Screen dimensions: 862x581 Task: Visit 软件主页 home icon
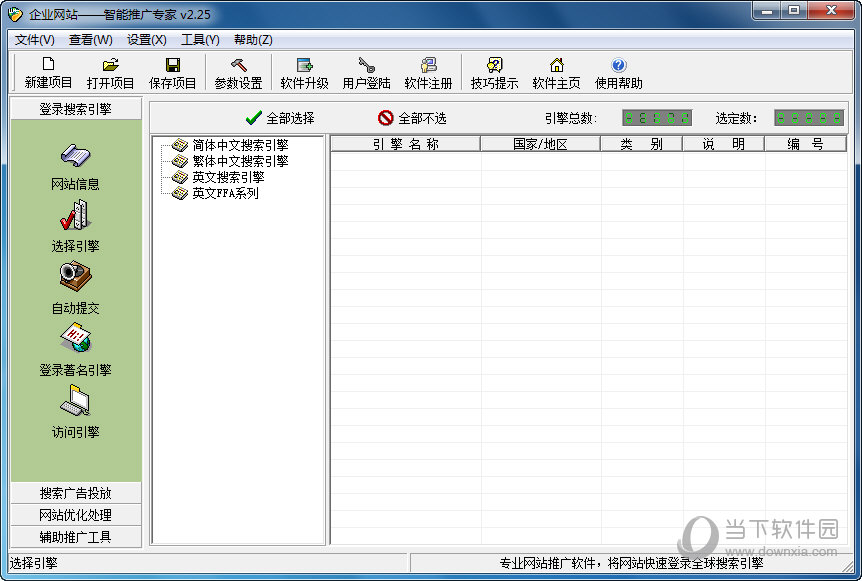point(556,66)
